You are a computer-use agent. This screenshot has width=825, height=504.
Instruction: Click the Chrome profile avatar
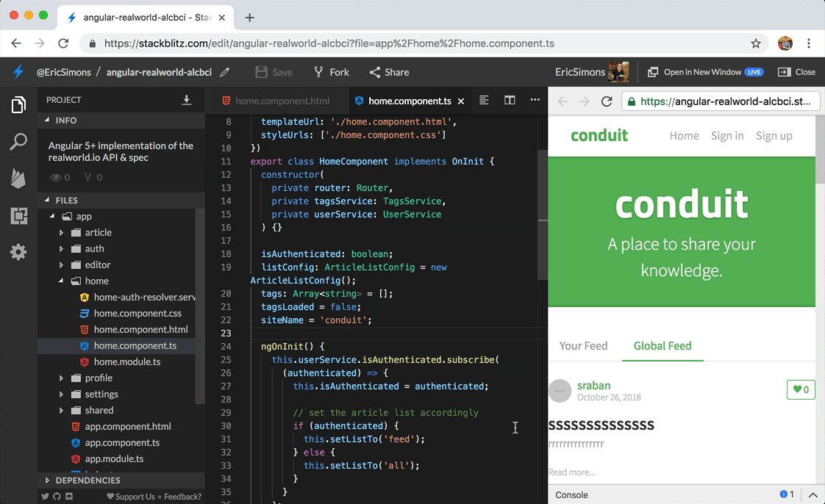click(x=785, y=43)
